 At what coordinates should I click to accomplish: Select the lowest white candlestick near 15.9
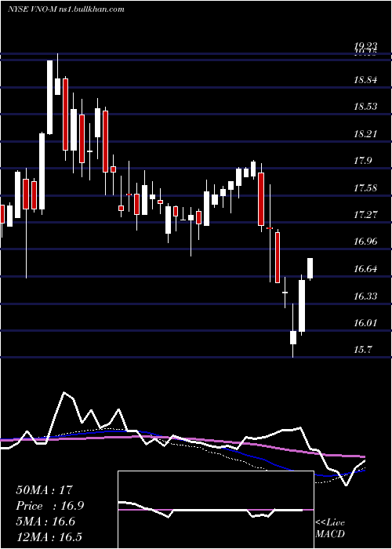click(x=293, y=337)
